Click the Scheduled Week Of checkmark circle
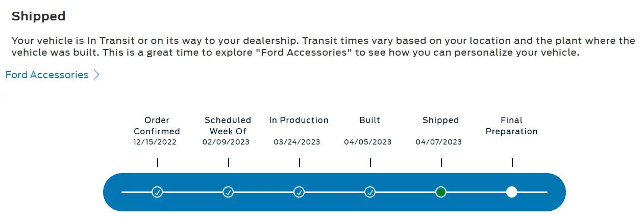This screenshot has height=218, width=644. [228, 192]
